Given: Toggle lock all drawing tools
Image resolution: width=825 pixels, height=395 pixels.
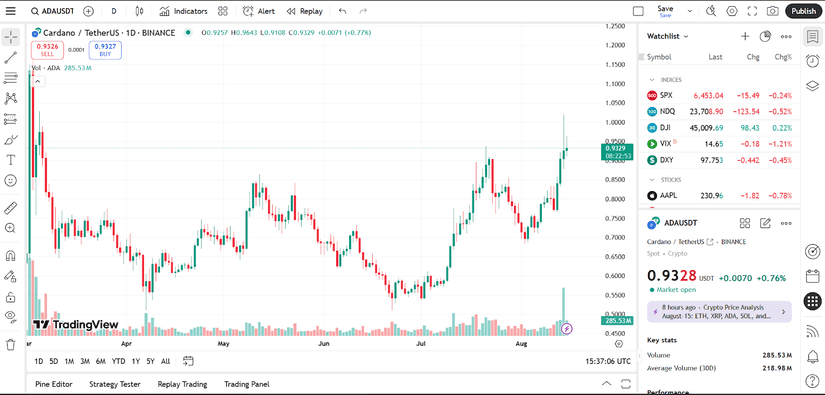Looking at the screenshot, I should coord(11,298).
